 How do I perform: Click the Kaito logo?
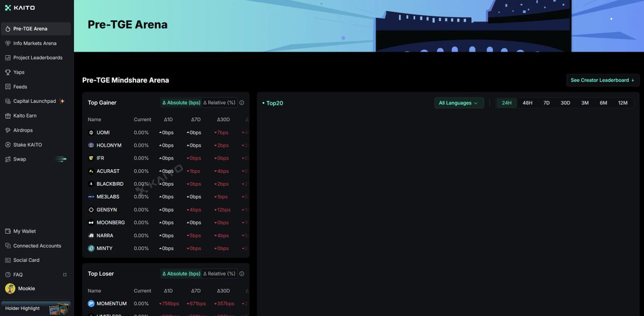tap(20, 8)
